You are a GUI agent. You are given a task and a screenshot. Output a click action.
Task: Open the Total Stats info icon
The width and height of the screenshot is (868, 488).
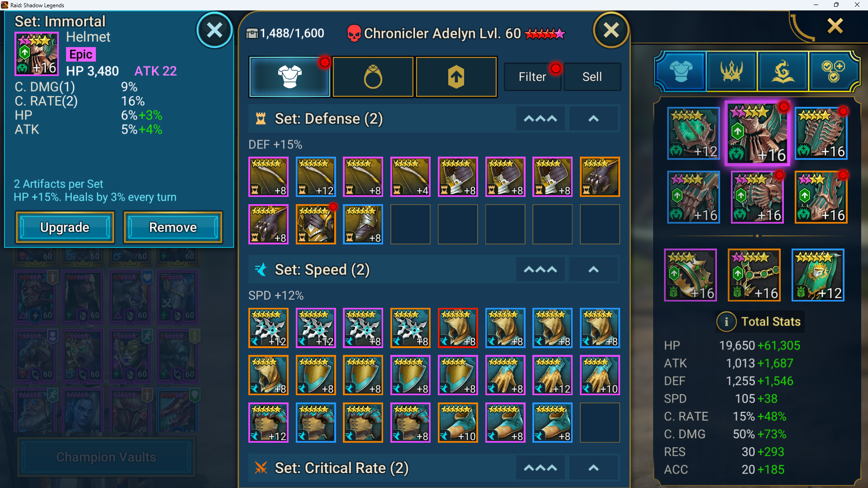click(x=726, y=321)
